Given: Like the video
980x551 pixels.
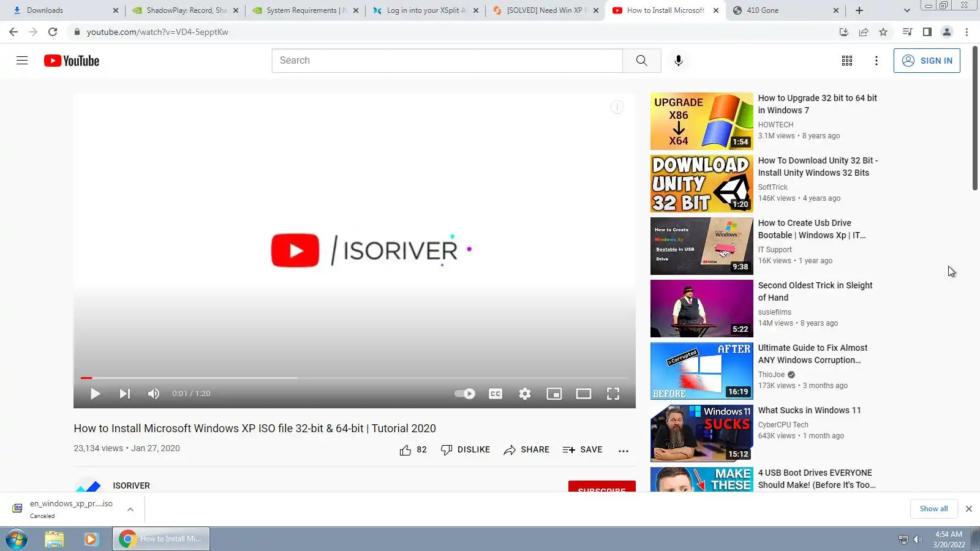Looking at the screenshot, I should click(x=413, y=450).
